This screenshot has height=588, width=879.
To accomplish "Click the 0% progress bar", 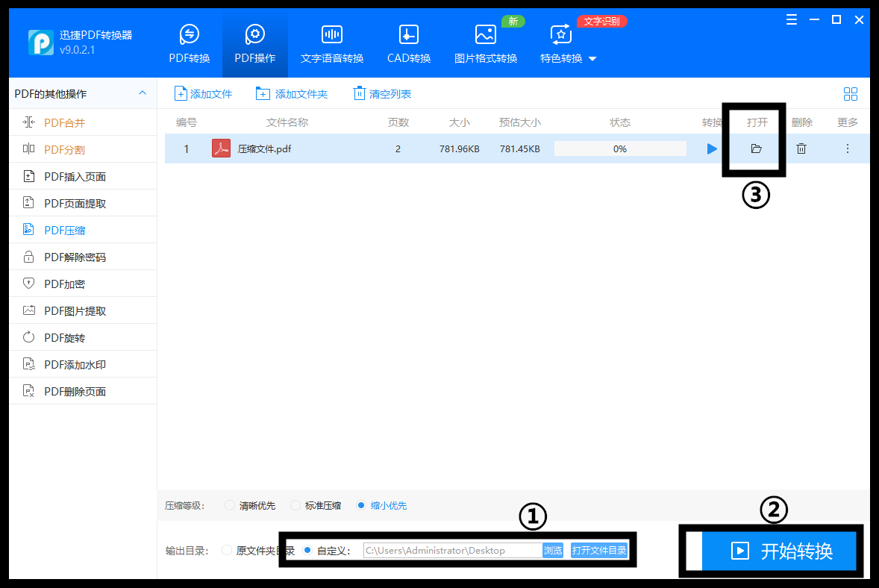I will point(620,148).
